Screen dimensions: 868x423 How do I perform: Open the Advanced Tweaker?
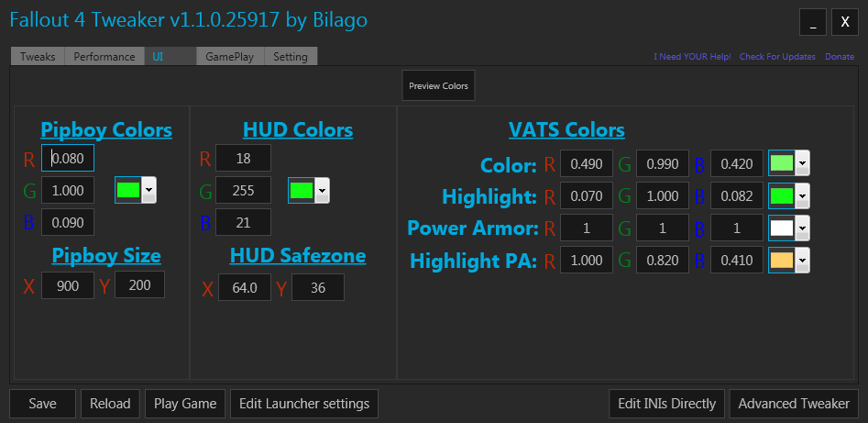pos(794,404)
